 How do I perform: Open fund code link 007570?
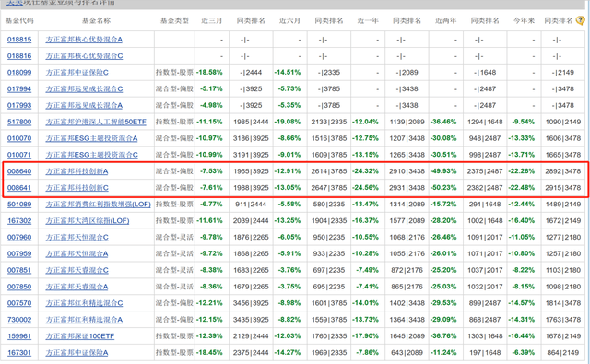(19, 303)
